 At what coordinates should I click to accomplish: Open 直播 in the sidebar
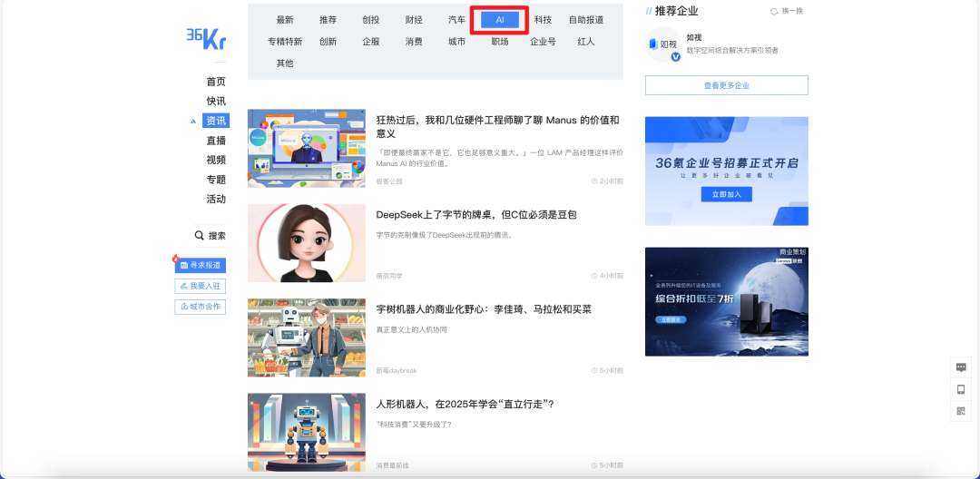(216, 141)
